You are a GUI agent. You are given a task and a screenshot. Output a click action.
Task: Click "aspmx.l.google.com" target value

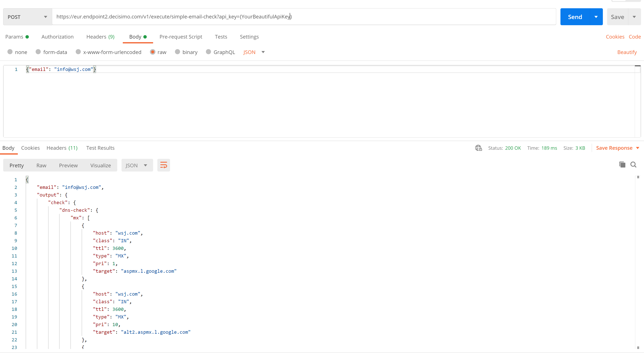pos(149,271)
